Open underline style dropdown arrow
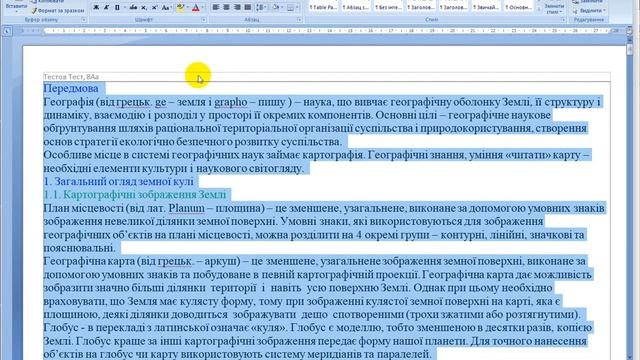This screenshot has height=360, width=640. (124, 8)
